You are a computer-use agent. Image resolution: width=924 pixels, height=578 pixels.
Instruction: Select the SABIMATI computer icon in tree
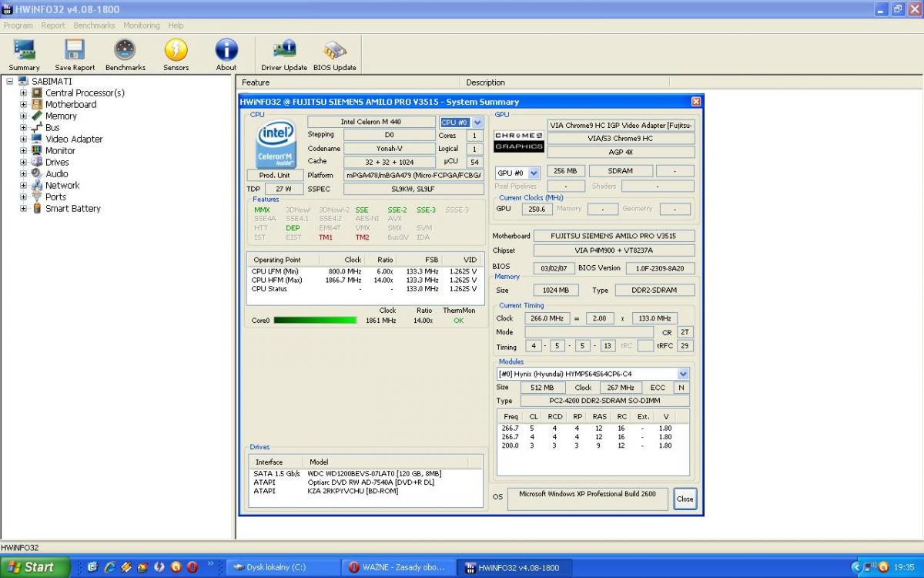click(x=23, y=81)
